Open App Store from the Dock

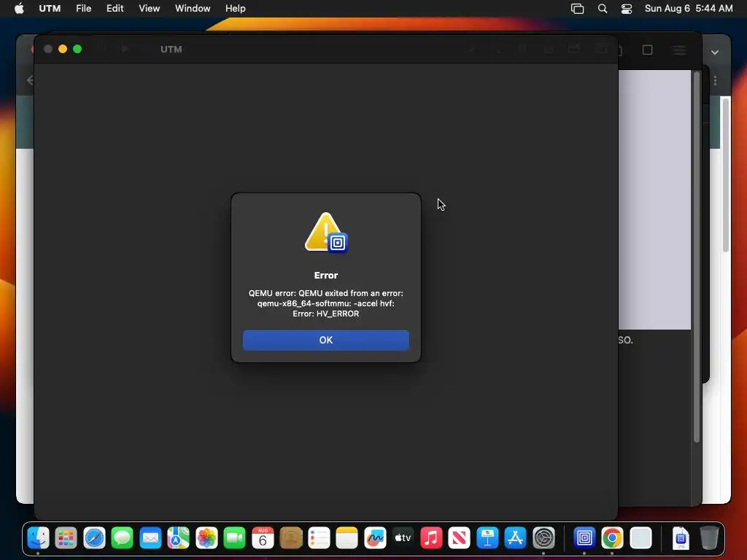coord(516,538)
